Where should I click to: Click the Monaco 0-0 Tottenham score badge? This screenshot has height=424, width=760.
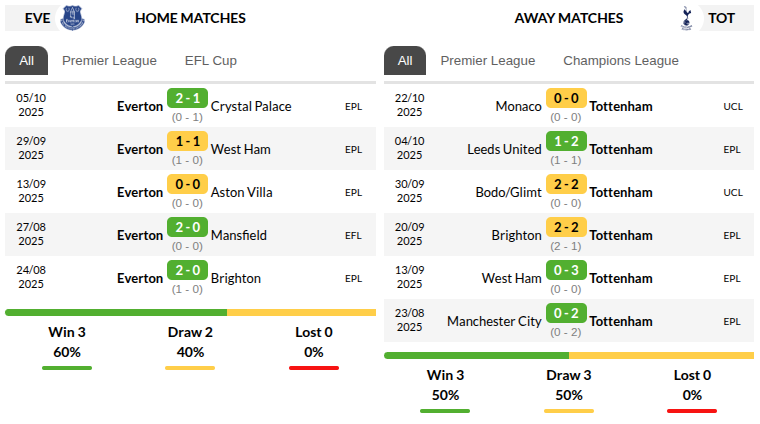click(566, 99)
